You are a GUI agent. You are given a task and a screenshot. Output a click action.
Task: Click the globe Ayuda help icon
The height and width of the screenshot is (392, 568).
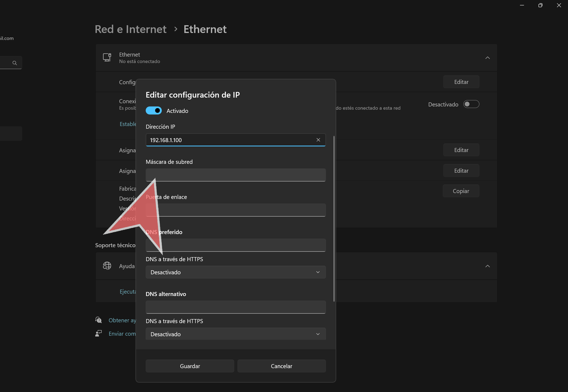107,266
